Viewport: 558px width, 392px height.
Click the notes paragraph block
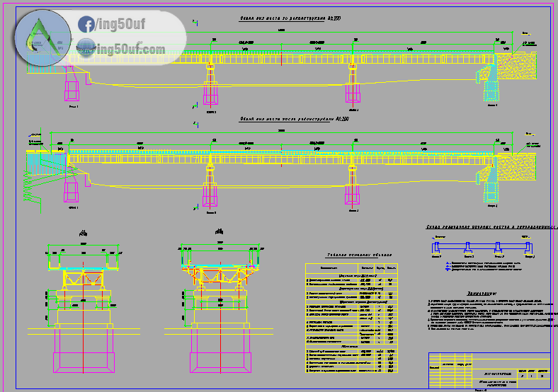coord(493,315)
